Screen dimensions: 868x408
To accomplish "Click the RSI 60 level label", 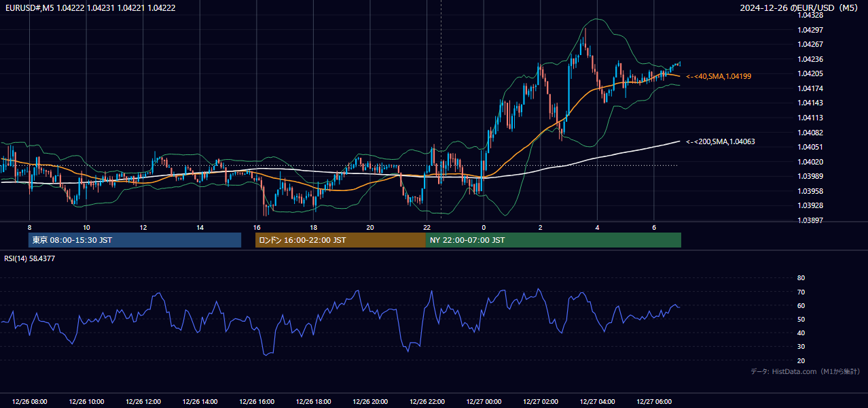I will pos(801,305).
